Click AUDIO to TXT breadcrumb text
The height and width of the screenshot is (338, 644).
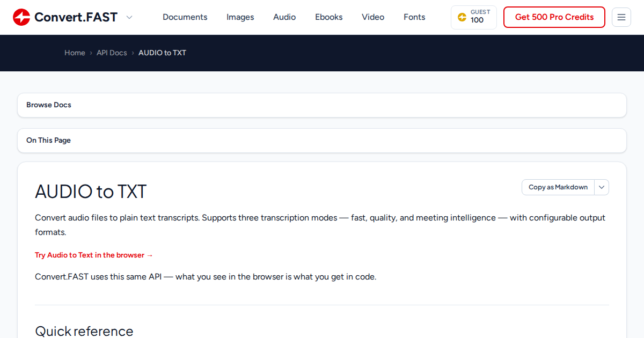(162, 53)
